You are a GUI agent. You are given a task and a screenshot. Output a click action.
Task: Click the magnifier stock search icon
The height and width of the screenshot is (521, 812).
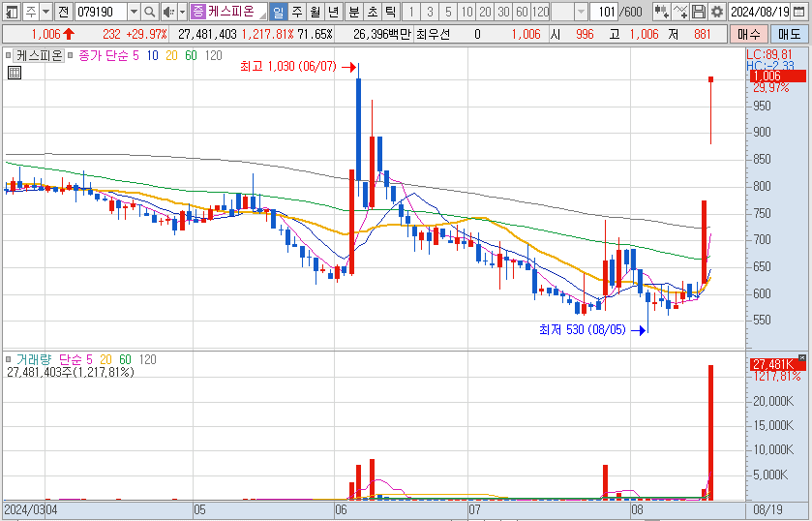[150, 11]
